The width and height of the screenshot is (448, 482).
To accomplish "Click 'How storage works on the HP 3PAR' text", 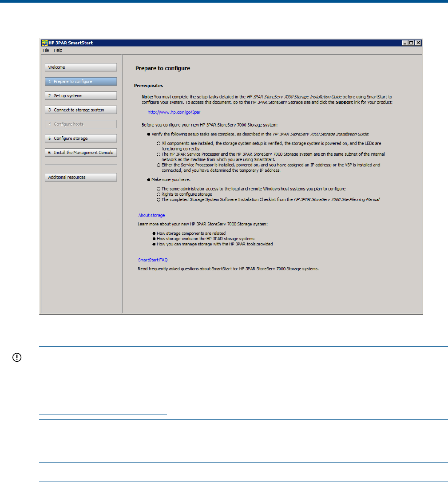I will point(206,238).
